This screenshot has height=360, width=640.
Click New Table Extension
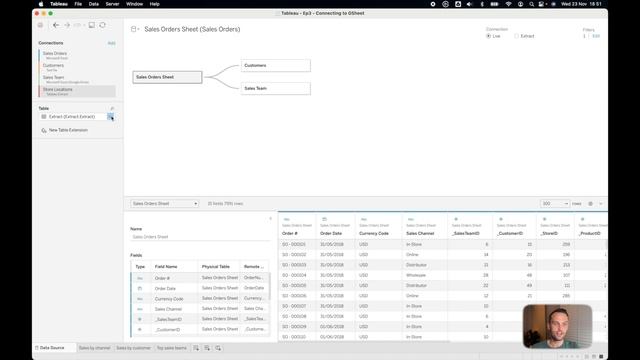tap(68, 130)
